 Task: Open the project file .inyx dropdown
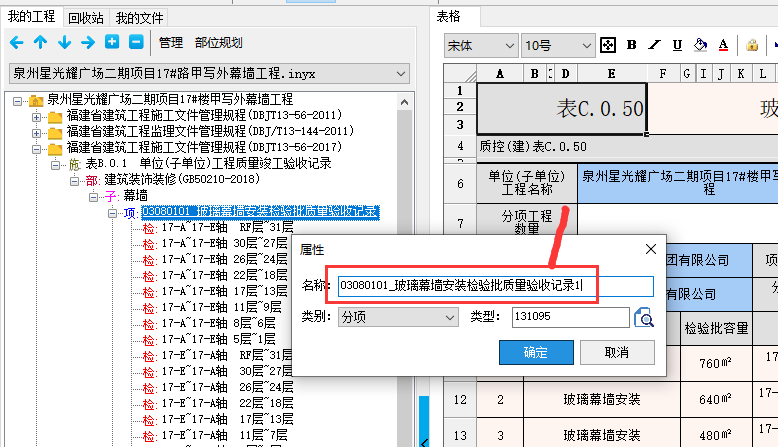[x=400, y=74]
